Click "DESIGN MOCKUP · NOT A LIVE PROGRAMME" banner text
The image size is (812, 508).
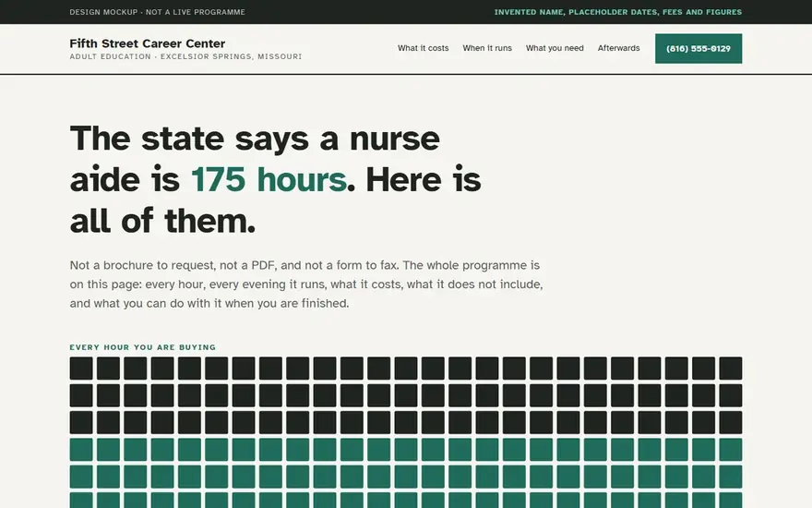pyautogui.click(x=158, y=12)
